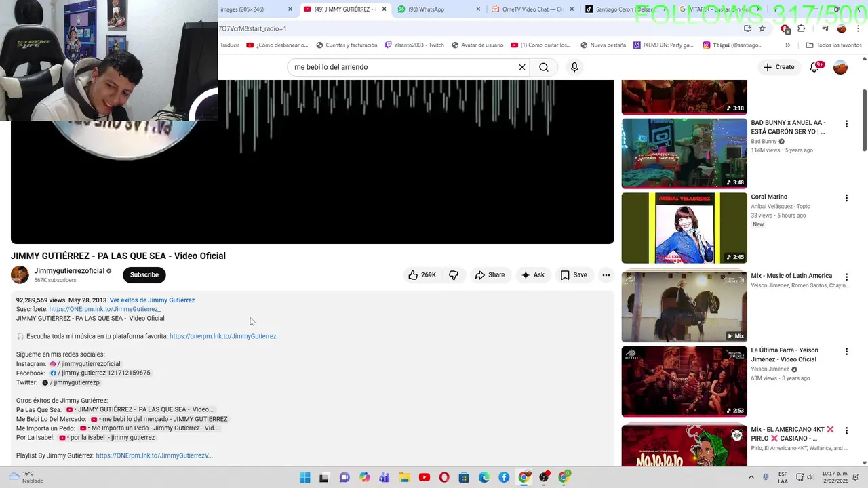Open 'Cuentas y facturación' bookmark
Image resolution: width=868 pixels, height=488 pixels.
pos(346,45)
